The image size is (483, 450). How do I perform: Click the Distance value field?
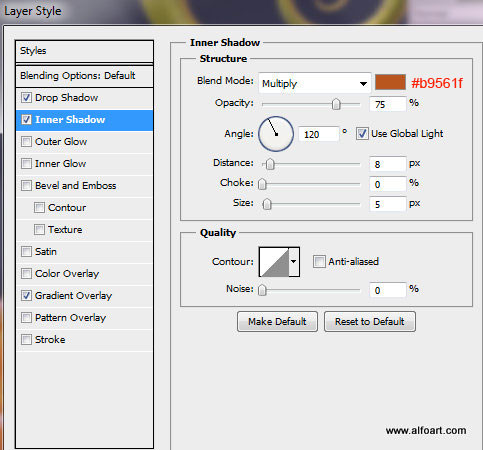click(388, 164)
